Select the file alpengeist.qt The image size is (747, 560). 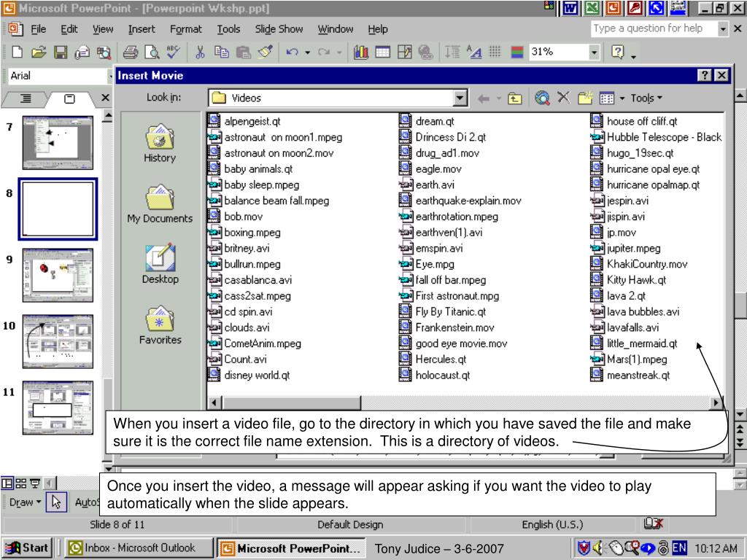pyautogui.click(x=244, y=122)
